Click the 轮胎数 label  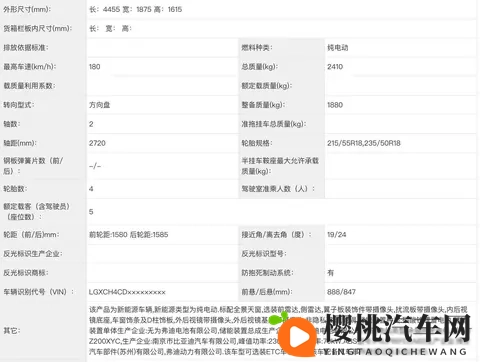[15, 189]
